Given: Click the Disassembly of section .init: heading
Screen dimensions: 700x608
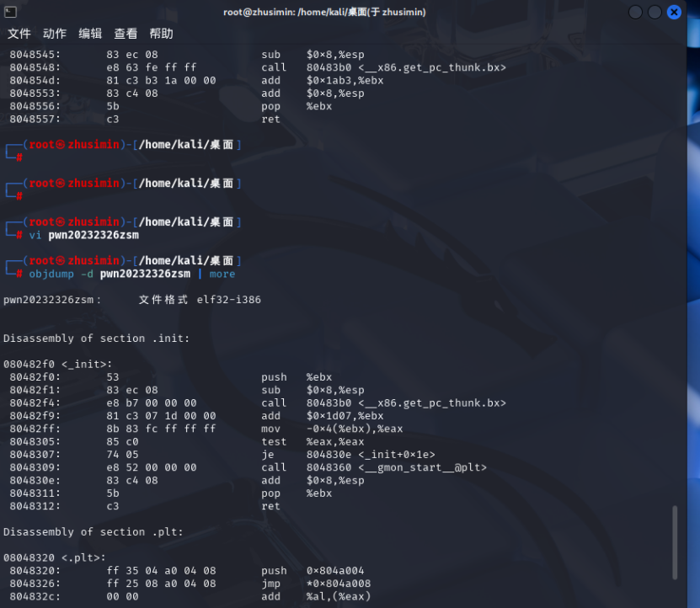Looking at the screenshot, I should 96,339.
